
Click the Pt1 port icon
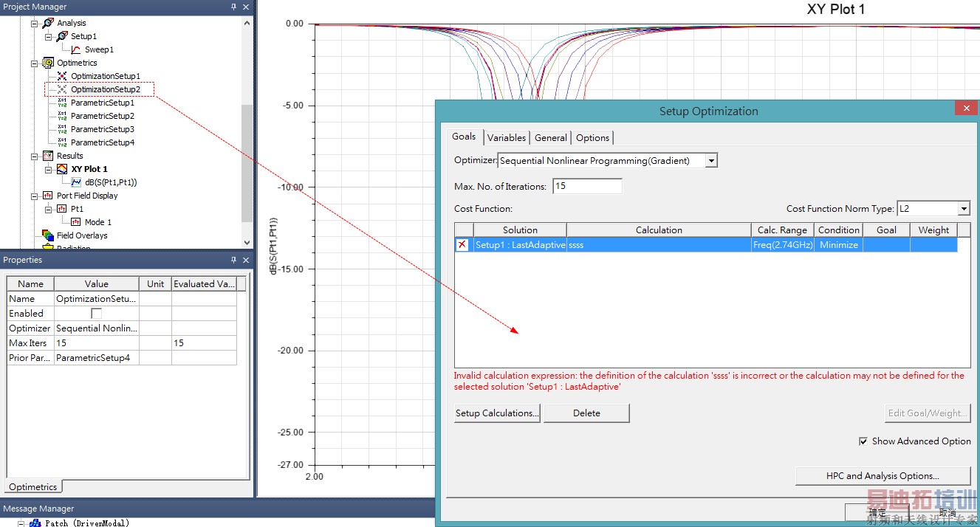tap(62, 209)
